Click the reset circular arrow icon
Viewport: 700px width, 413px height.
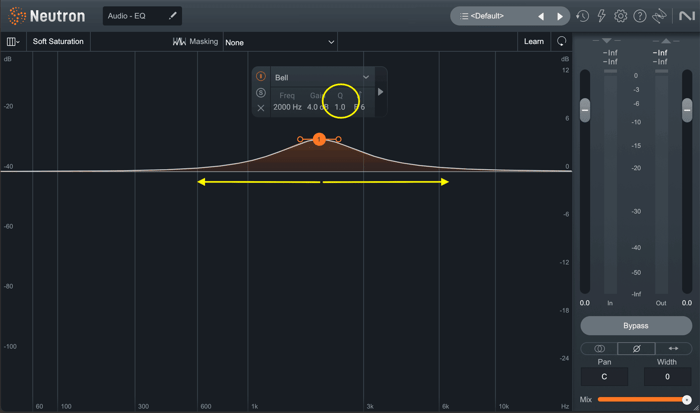click(562, 41)
